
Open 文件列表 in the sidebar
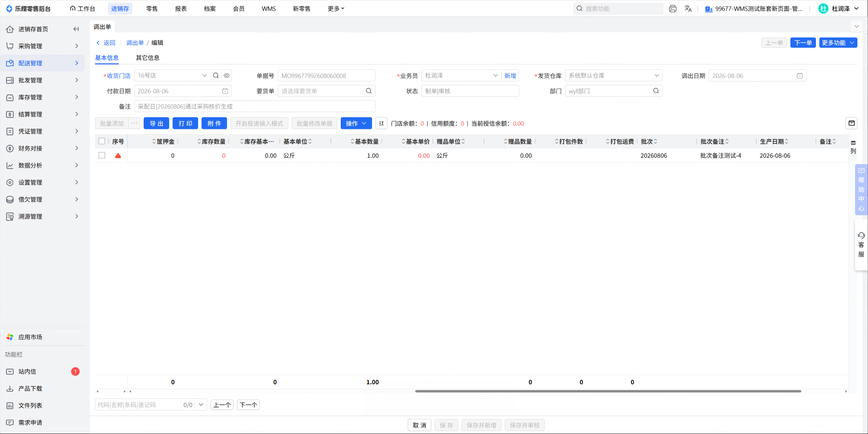pyautogui.click(x=30, y=406)
